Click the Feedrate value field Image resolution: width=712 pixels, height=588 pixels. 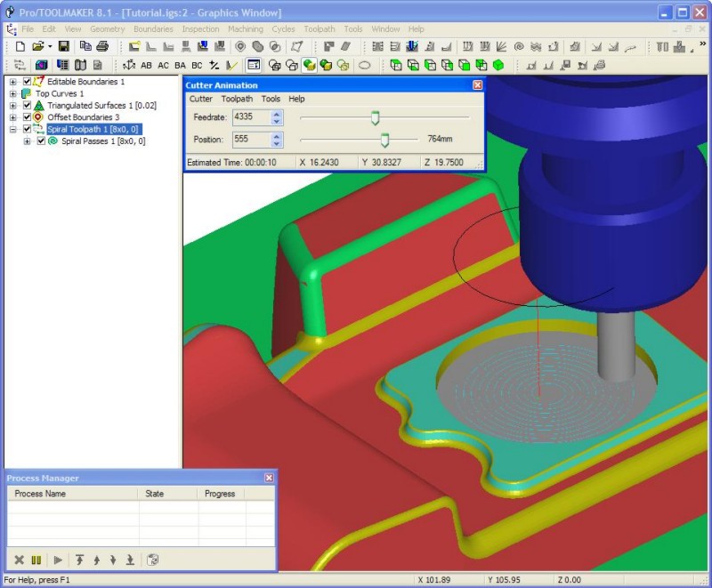(x=252, y=117)
